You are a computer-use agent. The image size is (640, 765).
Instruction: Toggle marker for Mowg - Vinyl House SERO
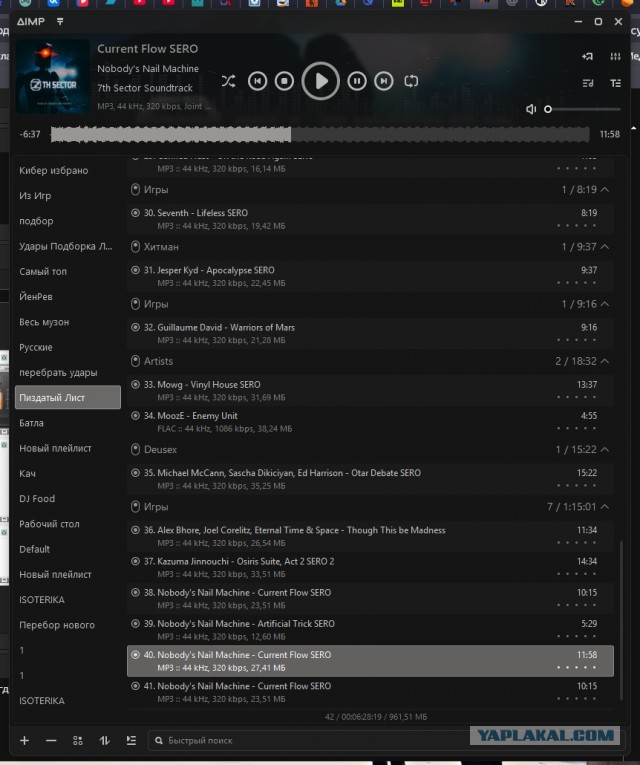[x=136, y=384]
